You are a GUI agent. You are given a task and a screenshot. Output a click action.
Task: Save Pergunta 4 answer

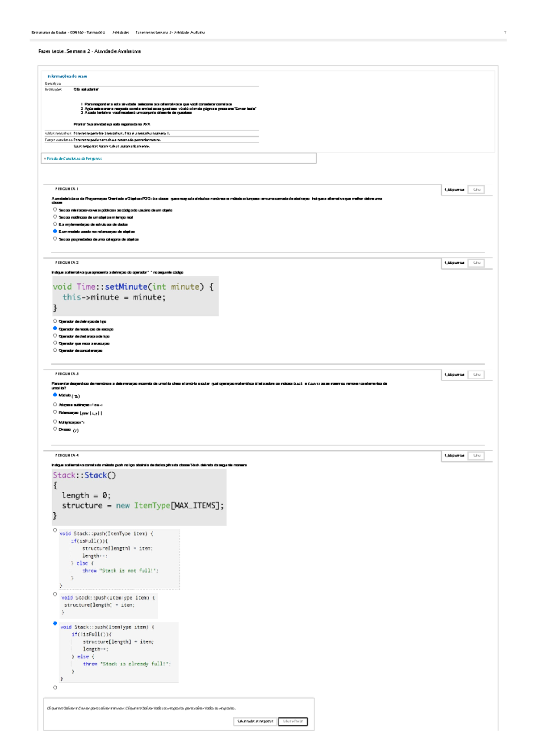(x=476, y=456)
